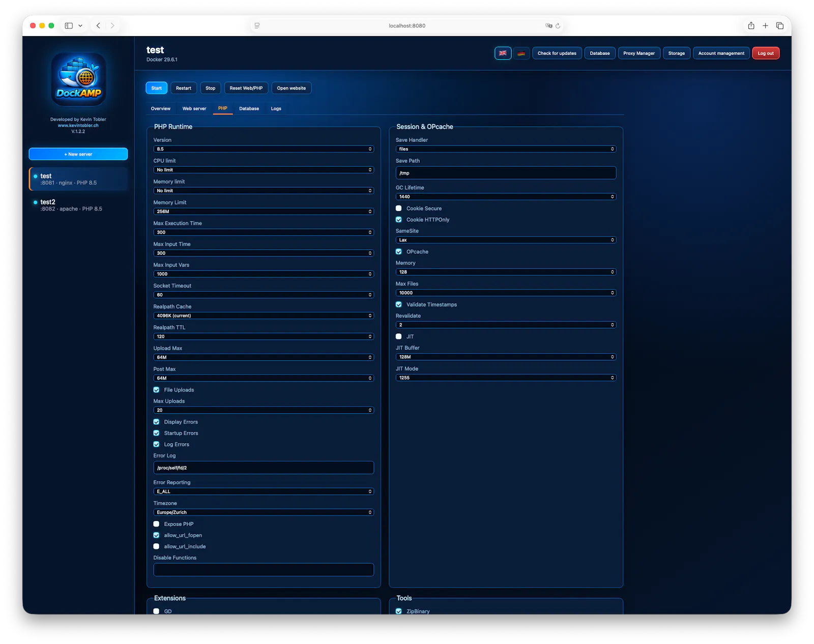
Task: Enable Expose PHP checkbox
Action: [x=156, y=524]
